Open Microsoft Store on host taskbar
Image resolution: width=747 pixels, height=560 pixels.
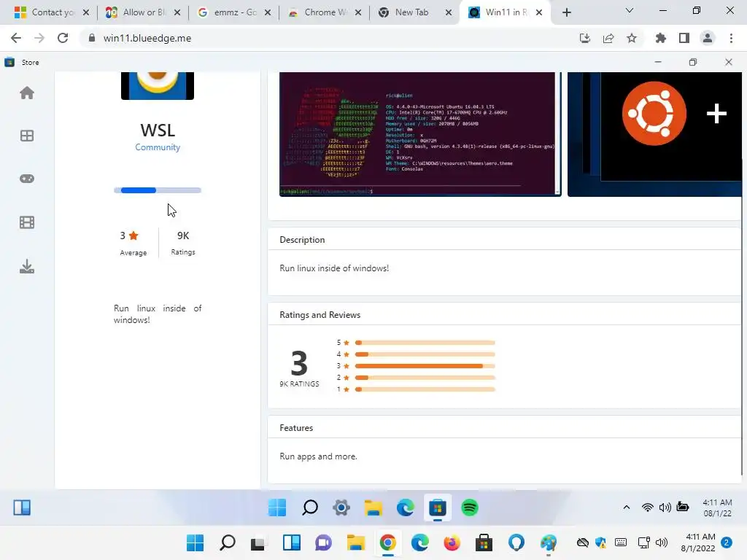click(x=484, y=542)
